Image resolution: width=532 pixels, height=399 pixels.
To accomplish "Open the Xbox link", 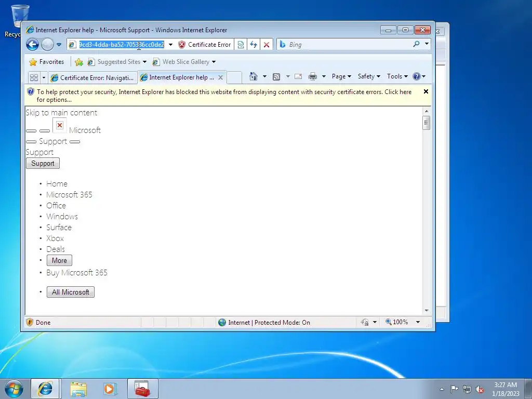I will [x=55, y=238].
